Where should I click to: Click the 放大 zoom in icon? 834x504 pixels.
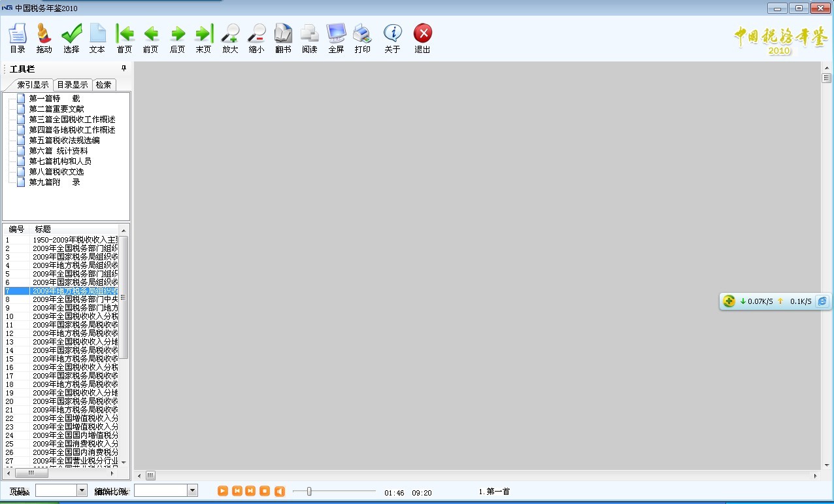(x=230, y=39)
